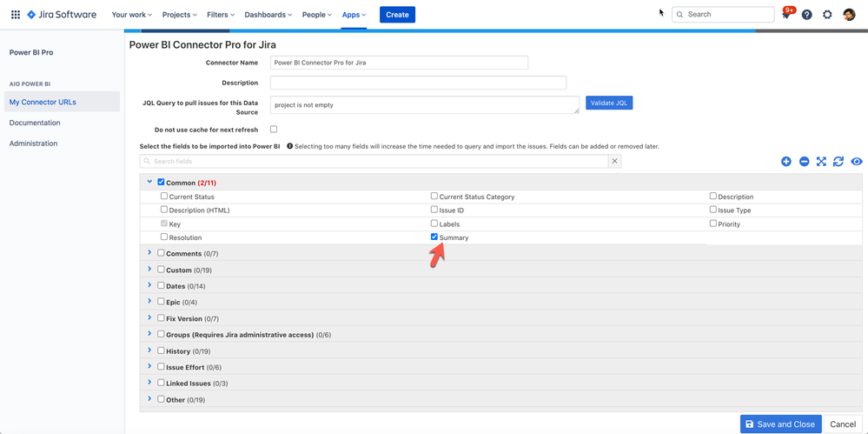Viewport: 868px width, 434px height.
Task: Click the Jira Software logo
Action: [62, 15]
